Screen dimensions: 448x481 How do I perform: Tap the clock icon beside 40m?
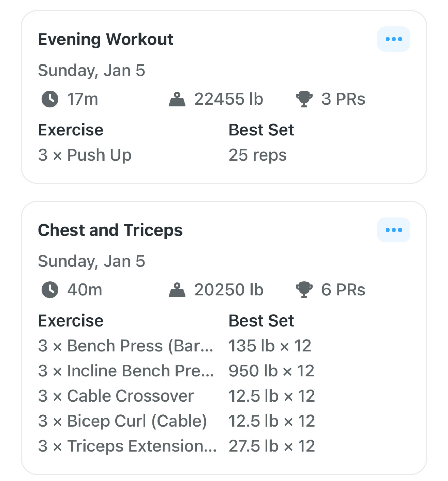[x=50, y=290]
